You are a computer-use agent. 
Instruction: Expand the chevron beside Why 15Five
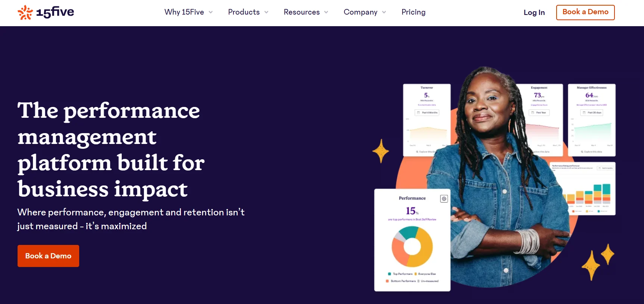pos(211,12)
